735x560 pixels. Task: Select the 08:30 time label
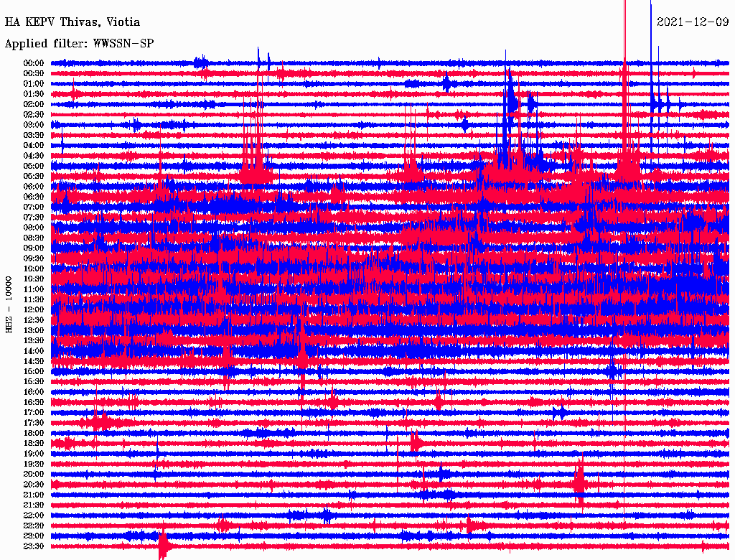click(34, 238)
